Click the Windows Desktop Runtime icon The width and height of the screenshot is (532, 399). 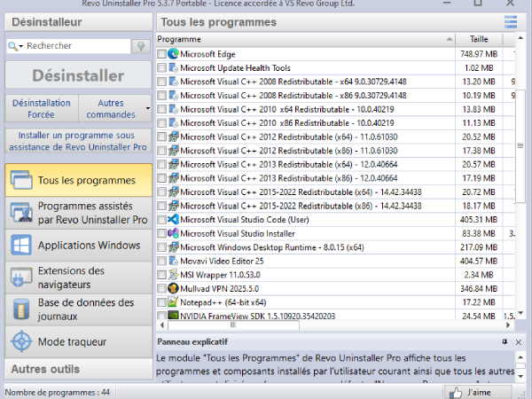coord(173,247)
